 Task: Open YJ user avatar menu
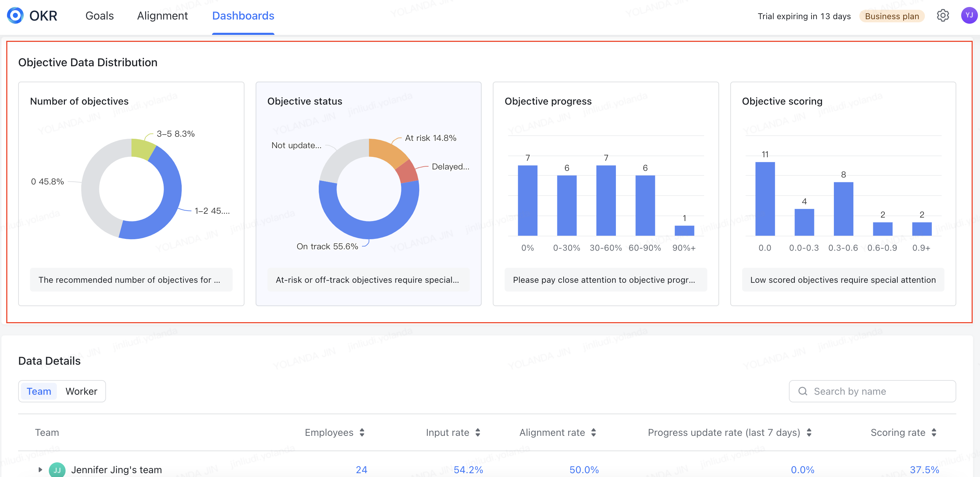click(x=968, y=16)
